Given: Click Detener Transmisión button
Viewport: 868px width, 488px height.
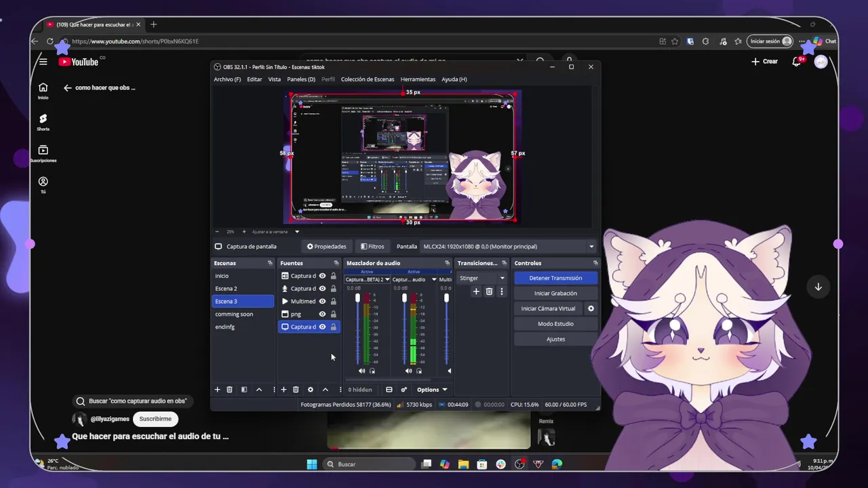Looking at the screenshot, I should [555, 278].
